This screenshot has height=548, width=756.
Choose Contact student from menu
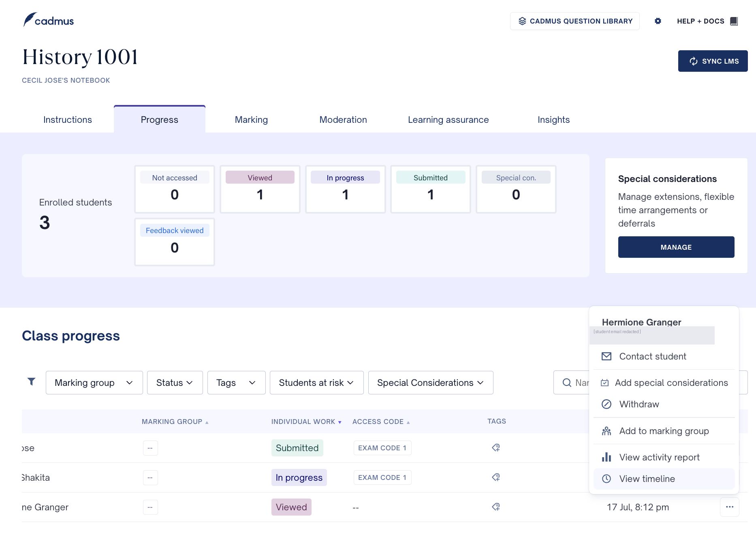[x=664, y=356]
